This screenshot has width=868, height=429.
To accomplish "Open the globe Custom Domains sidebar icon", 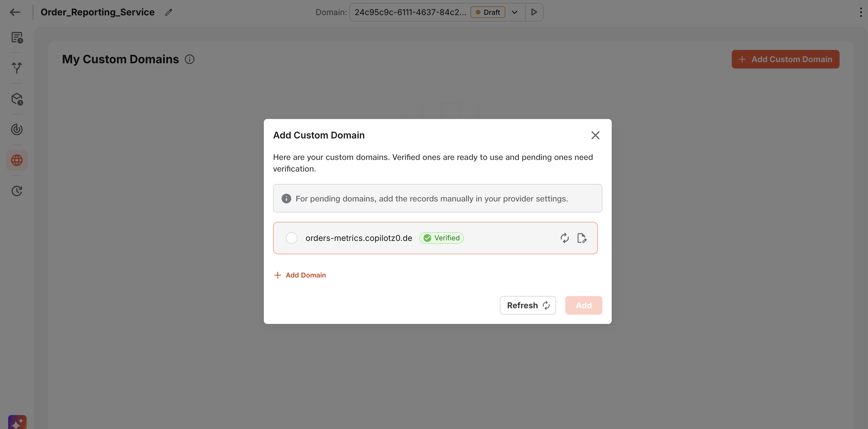I will coord(17,160).
